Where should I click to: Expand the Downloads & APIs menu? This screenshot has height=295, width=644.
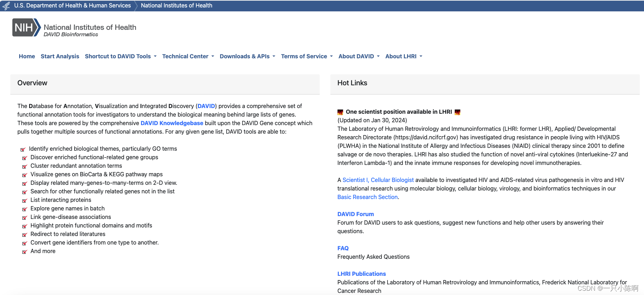248,56
